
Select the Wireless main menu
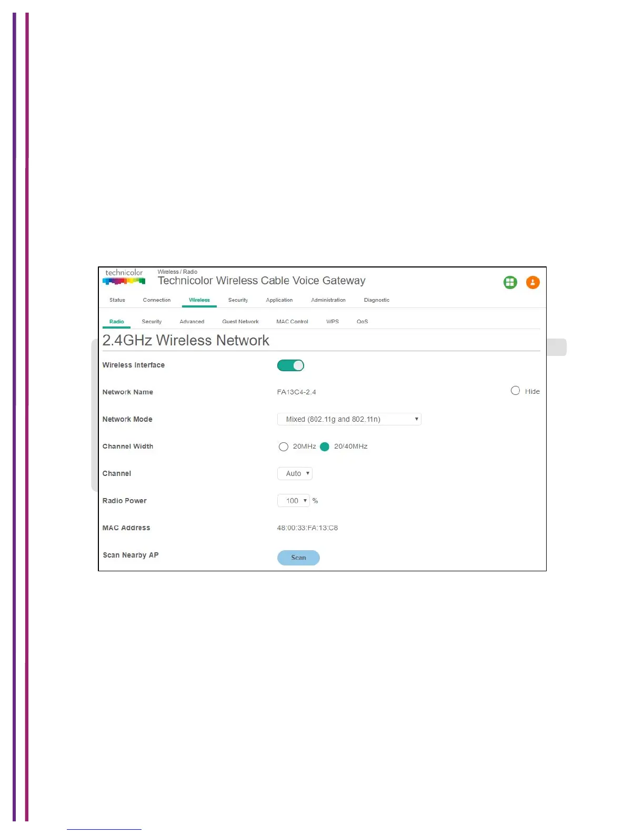click(x=199, y=300)
